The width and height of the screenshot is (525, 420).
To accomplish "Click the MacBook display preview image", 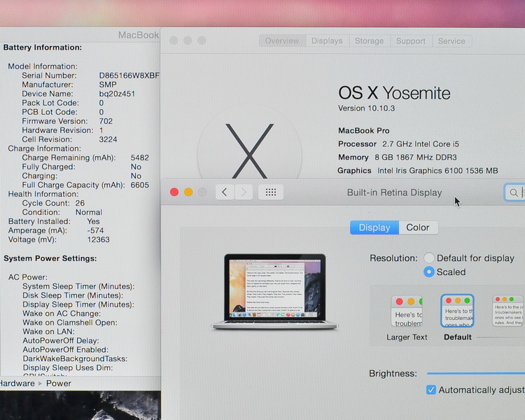I will pos(274,291).
